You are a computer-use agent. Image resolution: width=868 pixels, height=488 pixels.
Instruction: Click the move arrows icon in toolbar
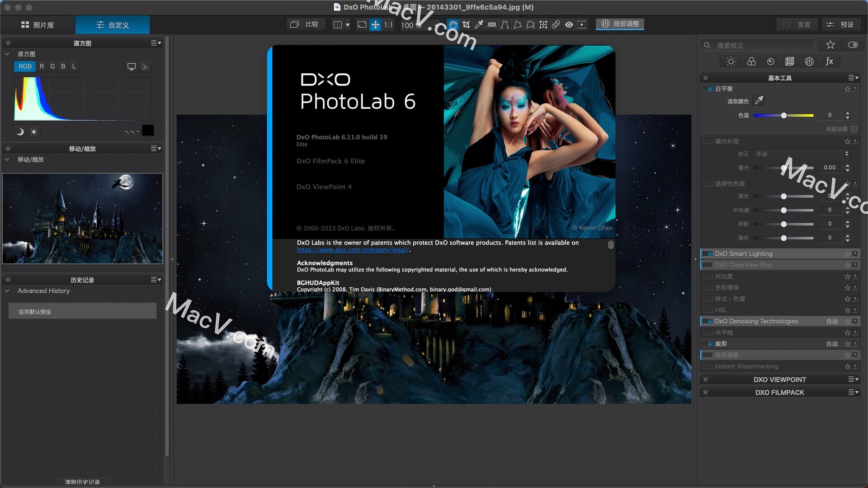click(x=375, y=24)
